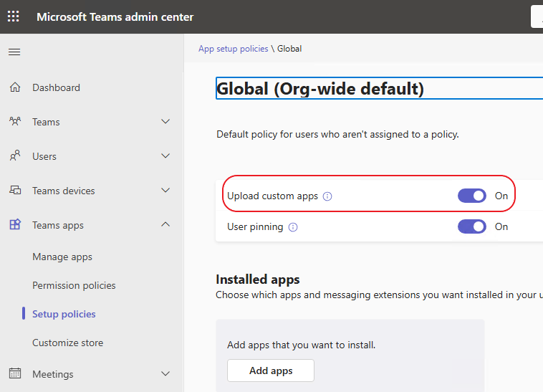
Task: Select Meetings in the sidebar
Action: (52, 374)
